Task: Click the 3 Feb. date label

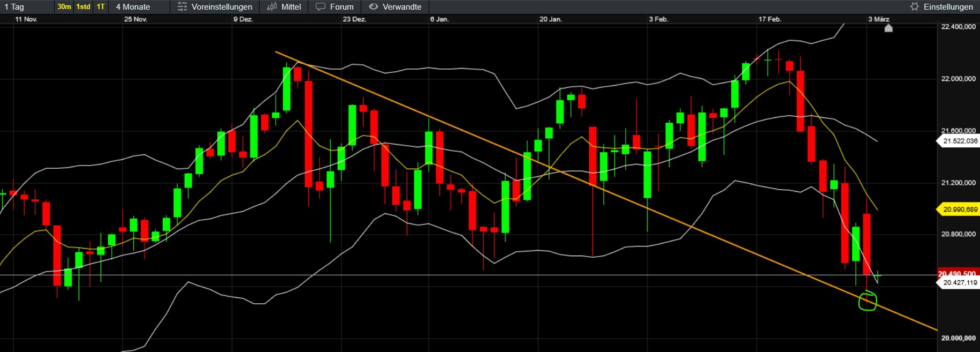Action: [x=659, y=19]
